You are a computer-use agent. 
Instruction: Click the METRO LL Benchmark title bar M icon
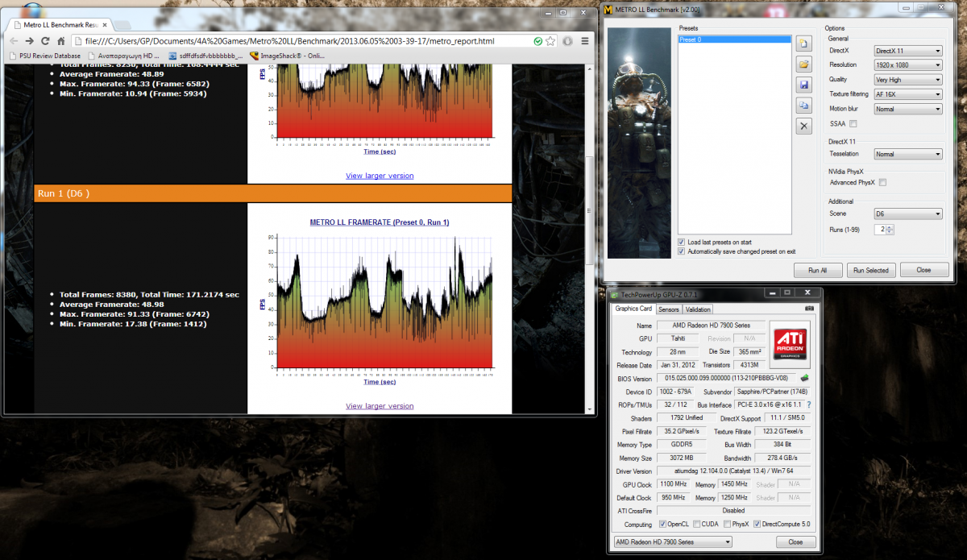(x=609, y=10)
